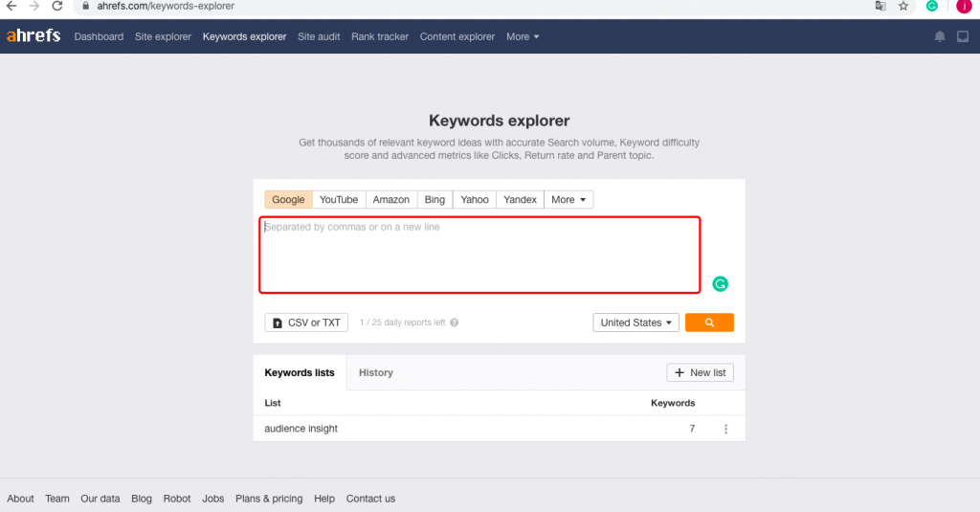
Task: Click Grammarly icon beside keyword box
Action: pos(720,284)
